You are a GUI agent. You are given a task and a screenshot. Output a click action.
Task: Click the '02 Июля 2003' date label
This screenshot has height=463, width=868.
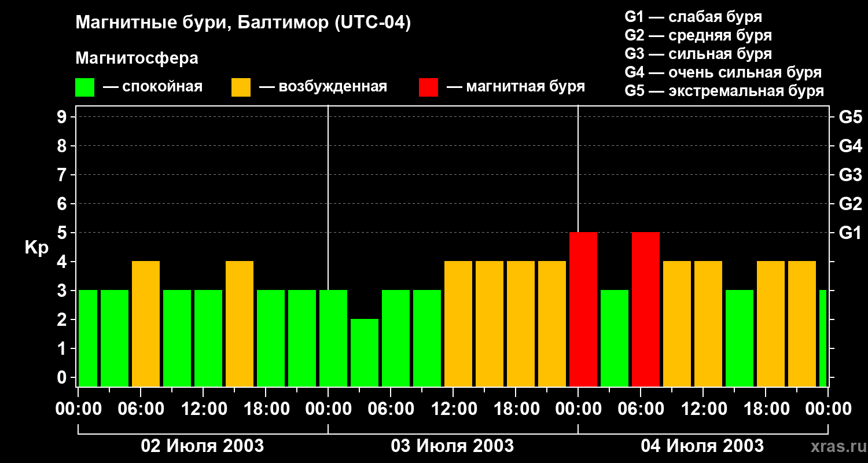(x=203, y=446)
